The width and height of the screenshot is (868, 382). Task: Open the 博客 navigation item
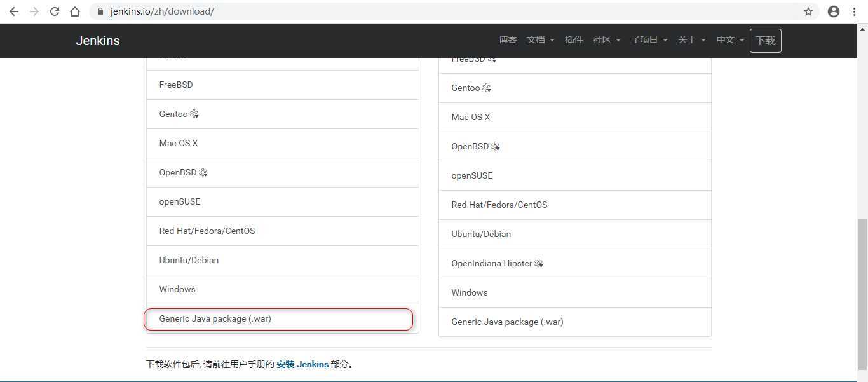508,39
